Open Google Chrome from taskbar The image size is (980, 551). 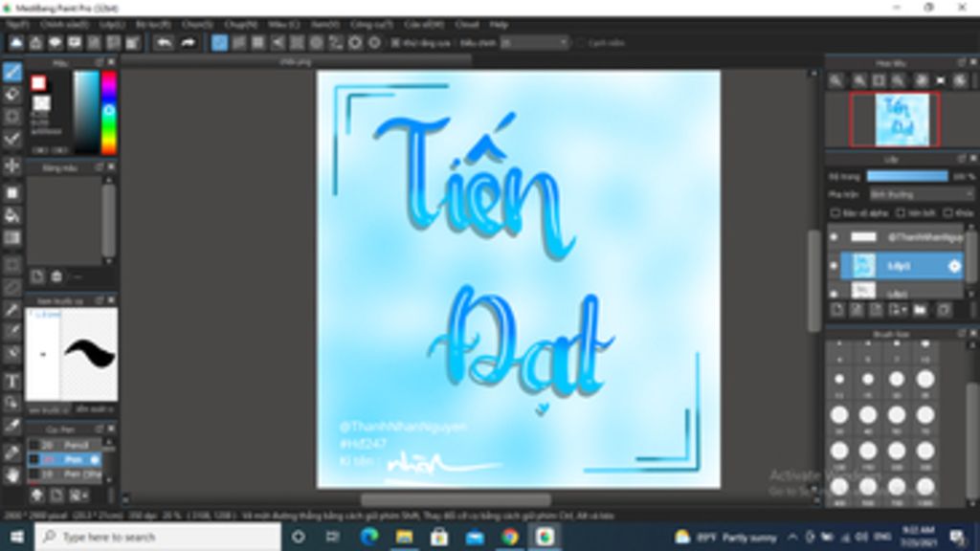click(509, 537)
